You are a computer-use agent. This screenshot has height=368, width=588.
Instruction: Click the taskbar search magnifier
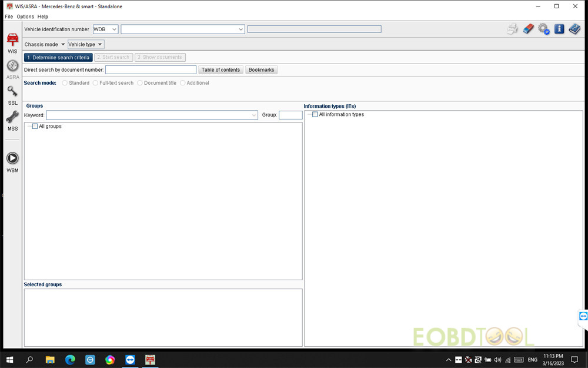coord(29,360)
